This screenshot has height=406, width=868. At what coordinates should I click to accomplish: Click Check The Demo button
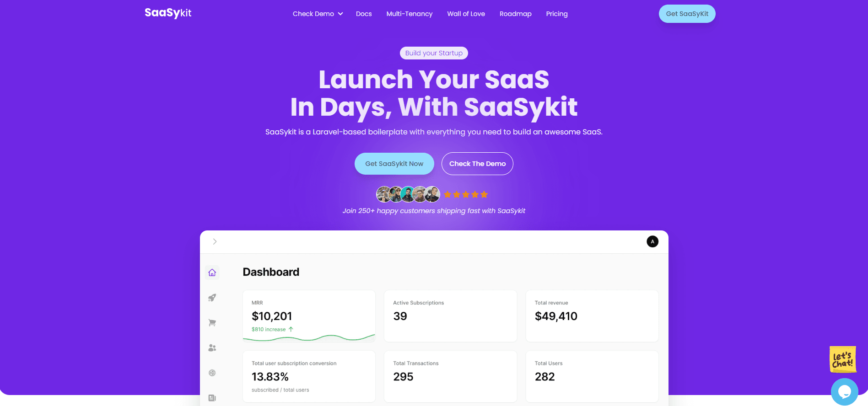[477, 164]
